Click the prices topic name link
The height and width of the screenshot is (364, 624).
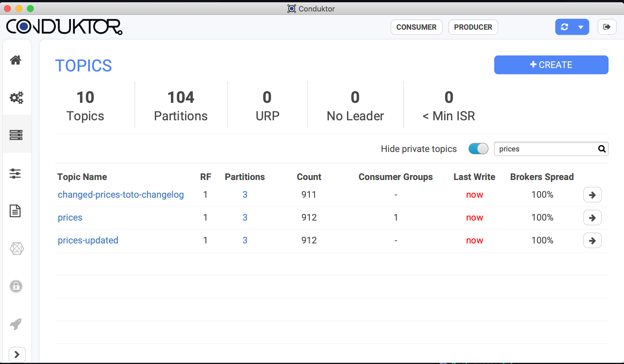pyautogui.click(x=70, y=217)
